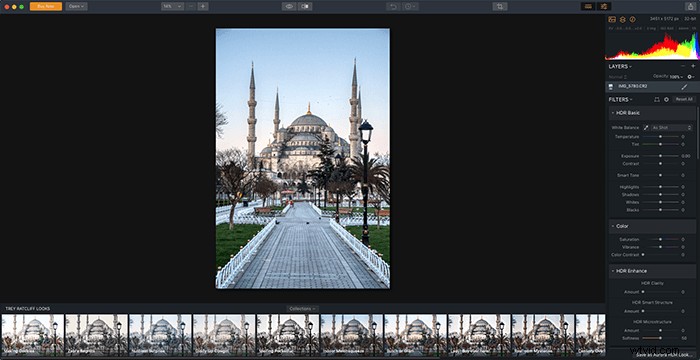
Task: Apply the third preset thumbnail in the filmstrip
Action: 160,335
